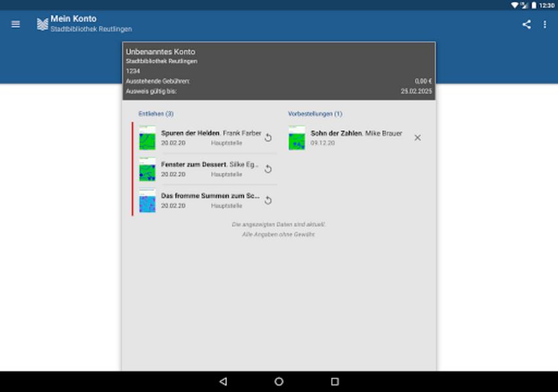Open Fenster zum Dessert cover thumbnail
Viewport: 558px width, 392px height.
(147, 169)
